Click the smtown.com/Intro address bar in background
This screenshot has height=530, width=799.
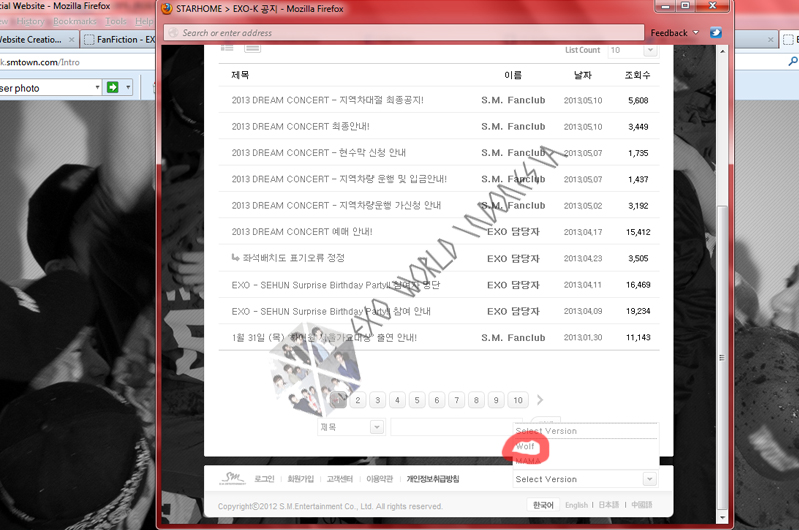pos(77,62)
